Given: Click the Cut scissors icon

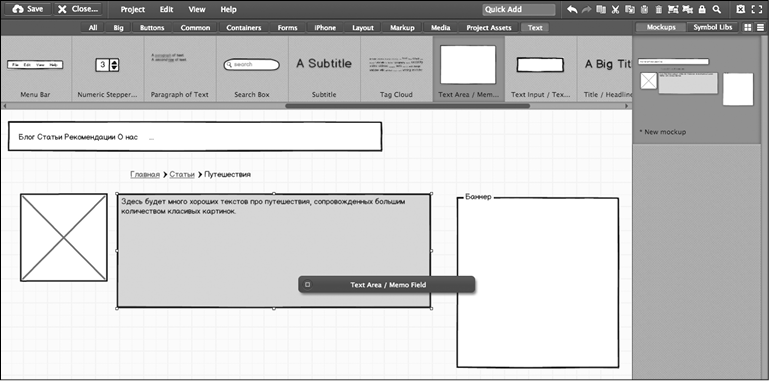Looking at the screenshot, I should pyautogui.click(x=616, y=9).
